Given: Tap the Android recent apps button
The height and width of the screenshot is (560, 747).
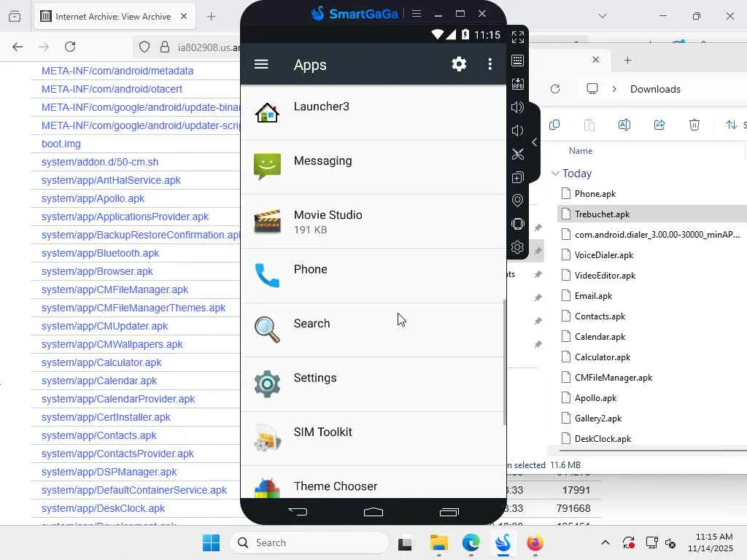Looking at the screenshot, I should tap(449, 512).
